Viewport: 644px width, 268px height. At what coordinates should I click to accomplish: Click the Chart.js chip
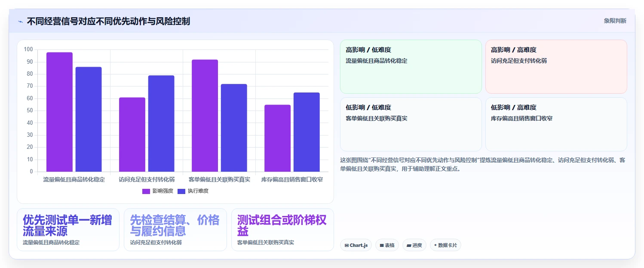point(356,245)
